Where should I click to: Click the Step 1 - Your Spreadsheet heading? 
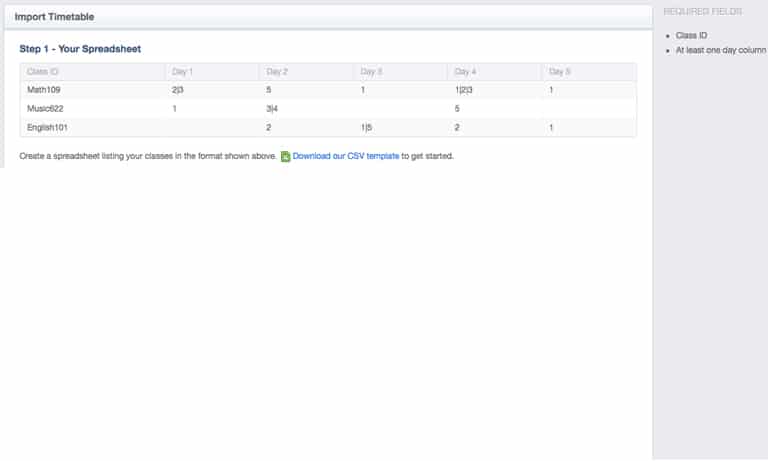click(80, 49)
